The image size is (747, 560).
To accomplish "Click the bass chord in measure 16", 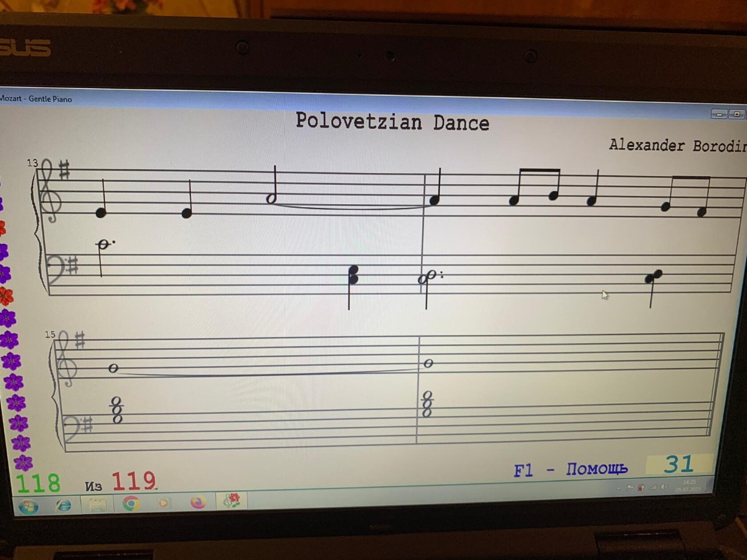I will pos(428,404).
